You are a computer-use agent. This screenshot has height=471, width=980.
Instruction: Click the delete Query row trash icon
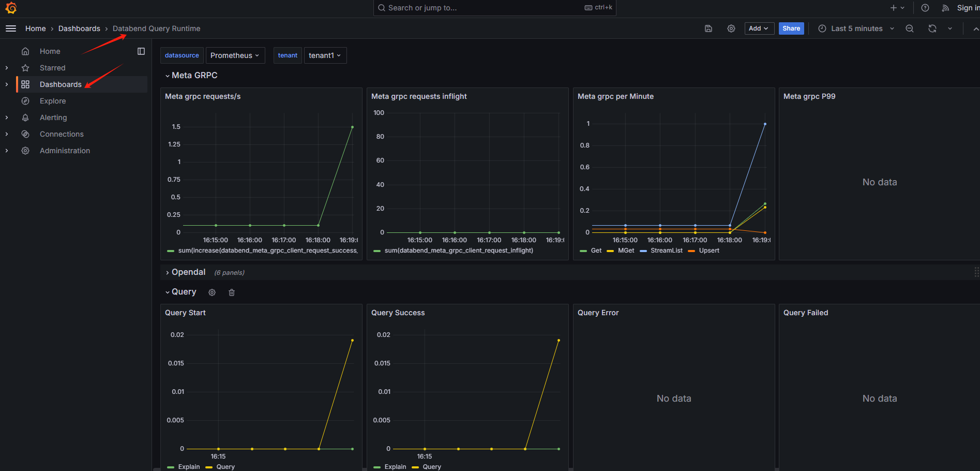click(x=231, y=292)
